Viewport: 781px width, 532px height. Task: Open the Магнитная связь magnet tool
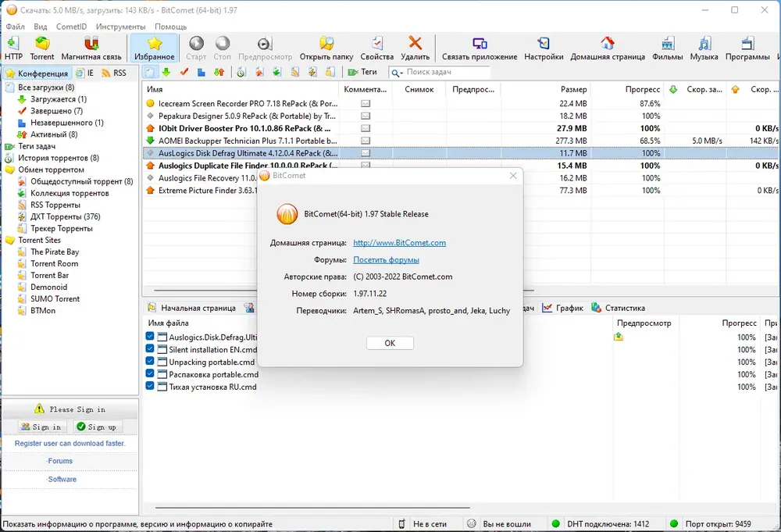tap(91, 48)
